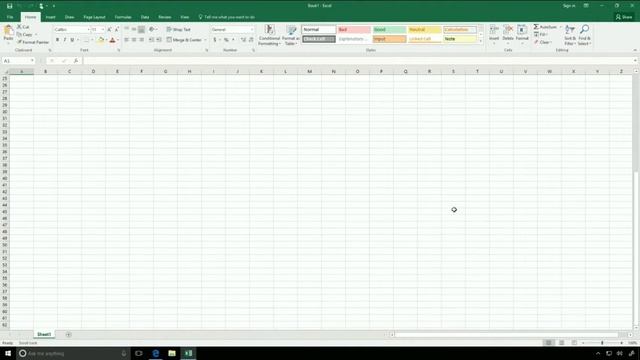Click the Windows Start button
640x360 pixels.
click(x=8, y=353)
